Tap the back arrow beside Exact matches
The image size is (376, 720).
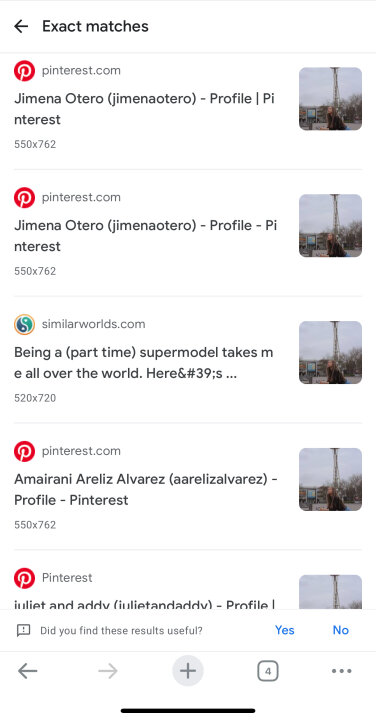pos(21,27)
